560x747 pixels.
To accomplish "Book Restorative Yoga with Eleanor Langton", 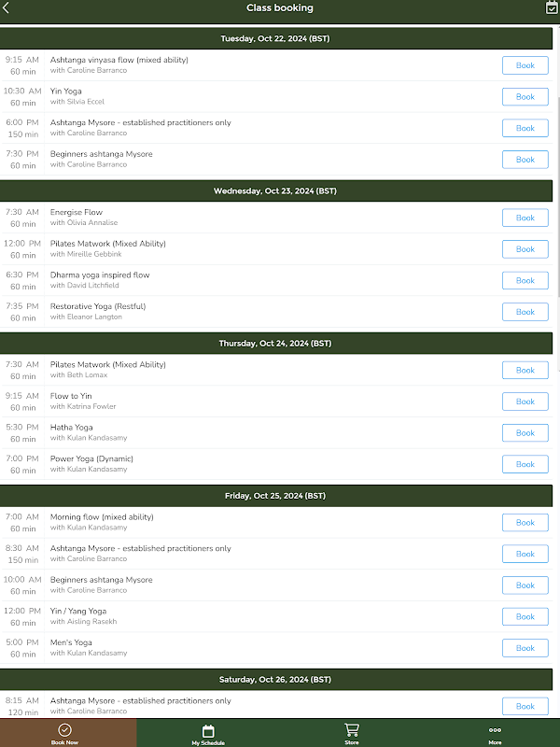I will (525, 312).
